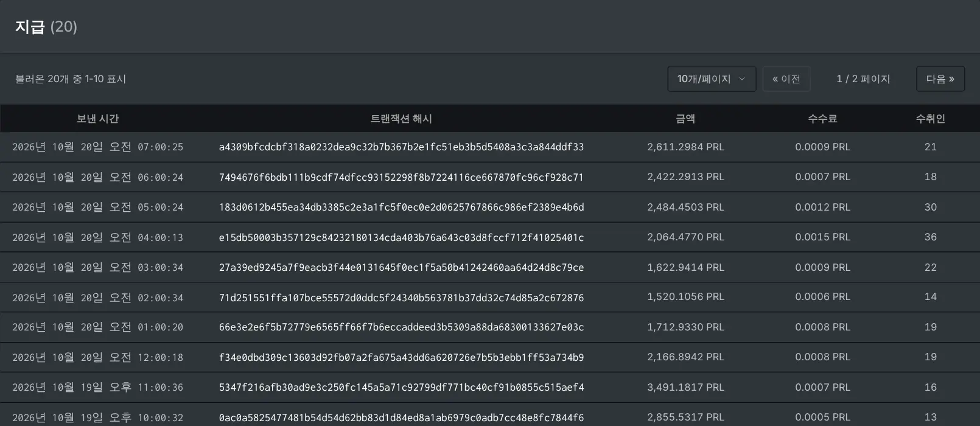Click the fee 0.0006 PRL
Image resolution: width=980 pixels, height=426 pixels.
822,296
